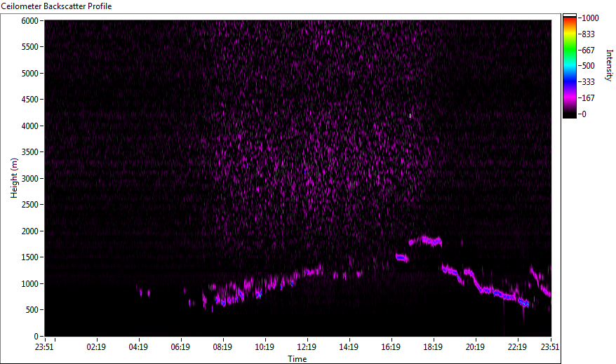Image resolution: width=616 pixels, height=364 pixels.
Task: Click the 2500 height axis marker
Action: (30, 205)
